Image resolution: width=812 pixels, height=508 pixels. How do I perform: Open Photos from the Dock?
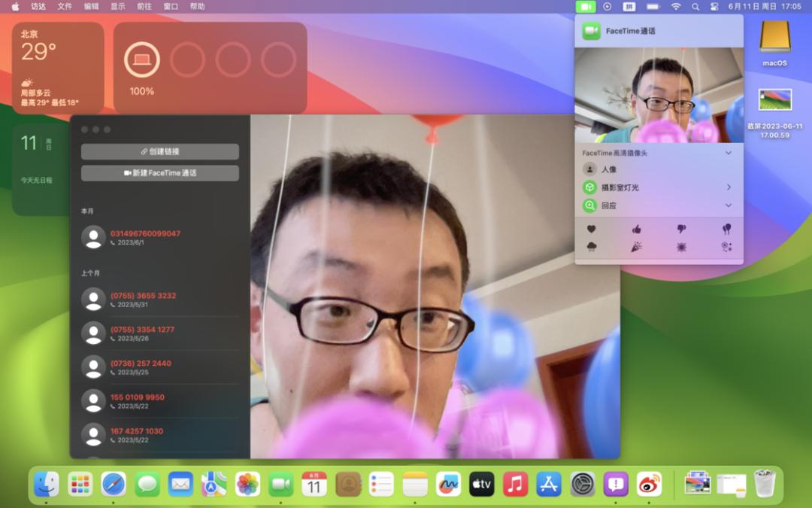click(x=247, y=485)
